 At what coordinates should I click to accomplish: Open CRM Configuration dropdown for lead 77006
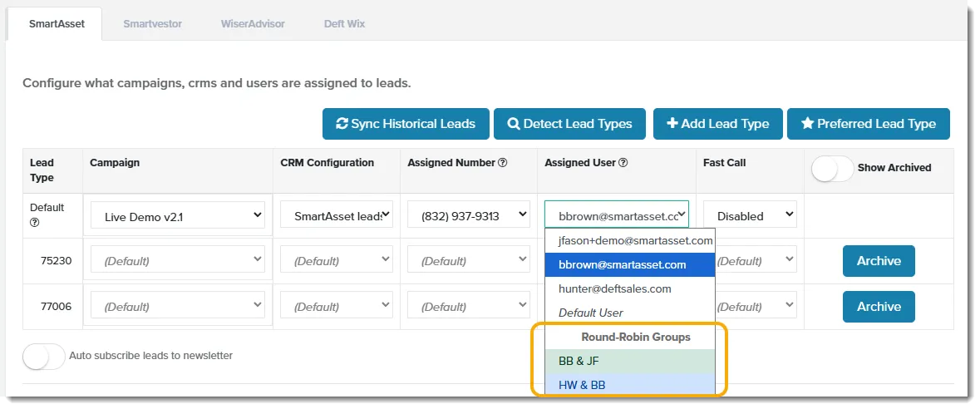pyautogui.click(x=337, y=306)
